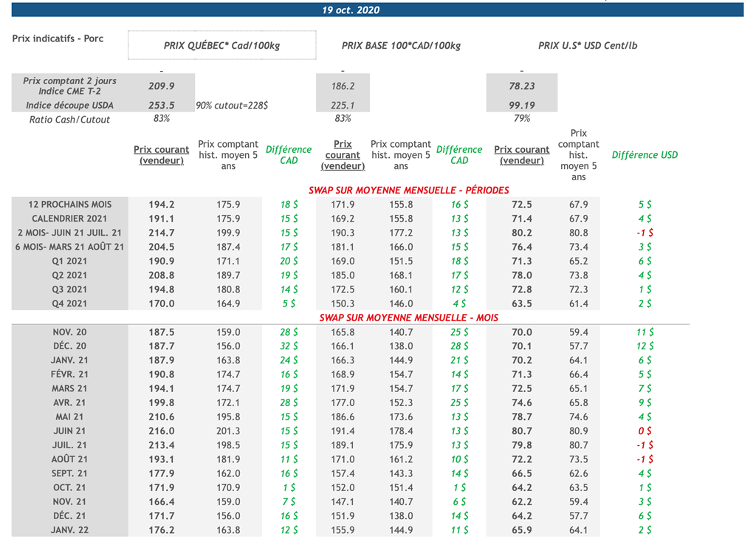Screen dimensions: 756x545
Task: Click the 209.9 Québec cash price cell
Action: [162, 86]
